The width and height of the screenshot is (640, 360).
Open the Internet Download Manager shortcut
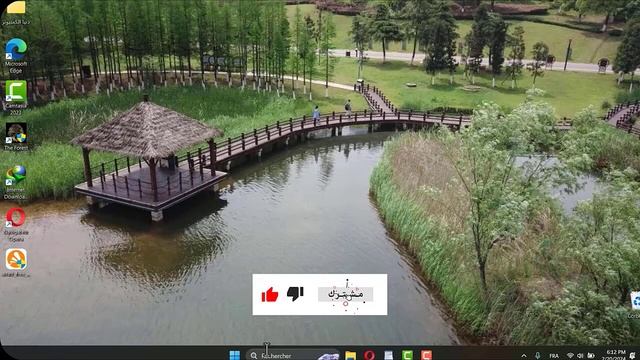point(16,182)
